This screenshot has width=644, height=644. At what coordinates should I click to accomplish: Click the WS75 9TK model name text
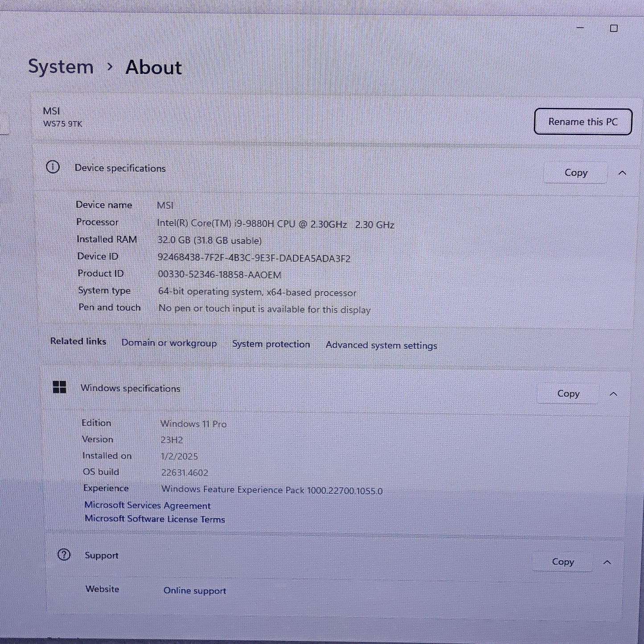[63, 124]
